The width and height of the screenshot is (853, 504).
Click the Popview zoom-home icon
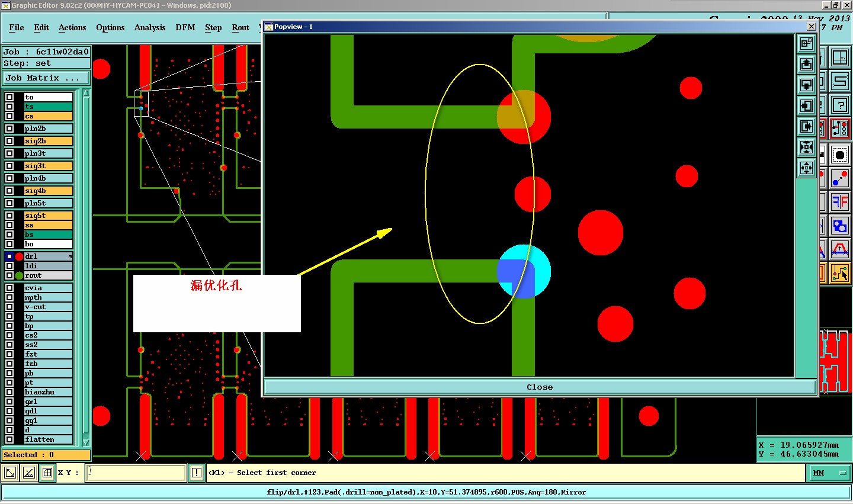click(806, 43)
